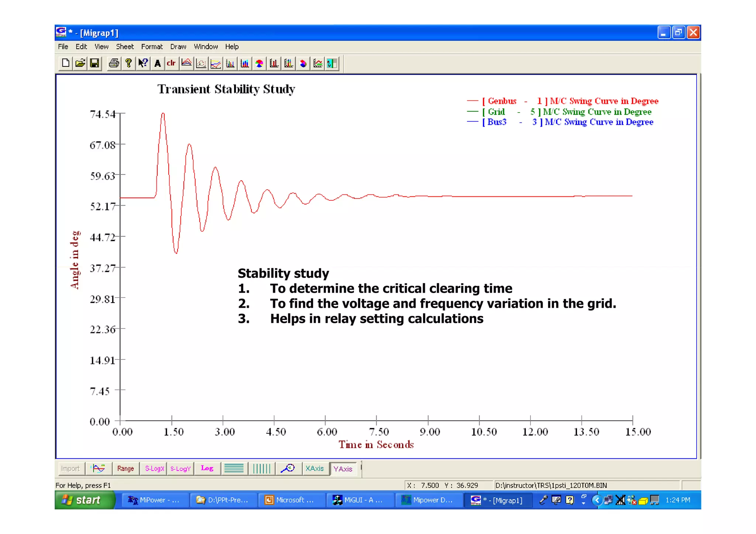
Task: Restore down the Migrap1 window
Action: pos(678,32)
